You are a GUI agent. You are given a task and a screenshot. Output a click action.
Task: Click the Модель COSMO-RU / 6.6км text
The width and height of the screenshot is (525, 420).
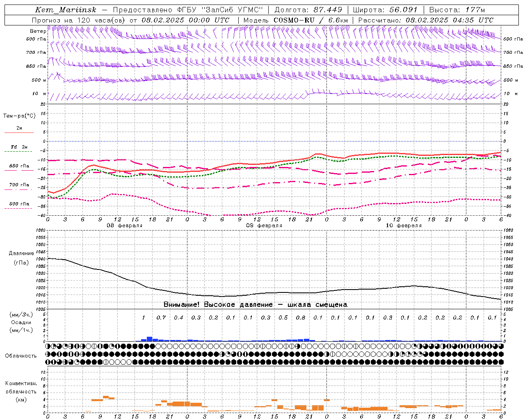[x=296, y=20]
